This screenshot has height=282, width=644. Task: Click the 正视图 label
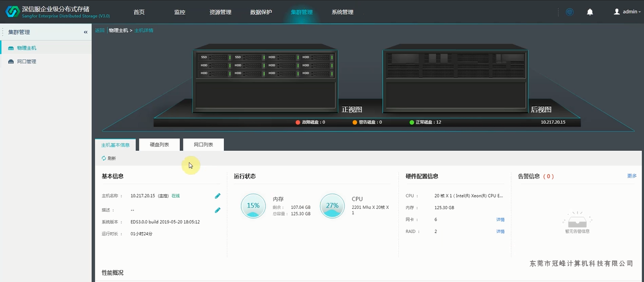coord(352,109)
